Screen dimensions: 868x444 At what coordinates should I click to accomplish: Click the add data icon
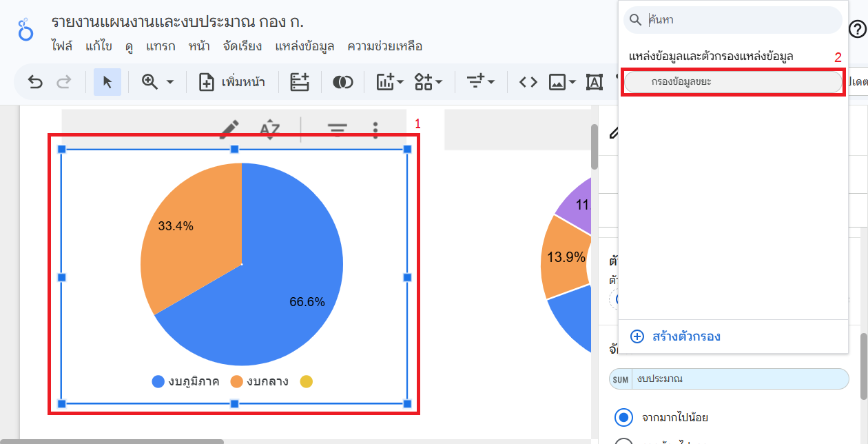tap(300, 82)
